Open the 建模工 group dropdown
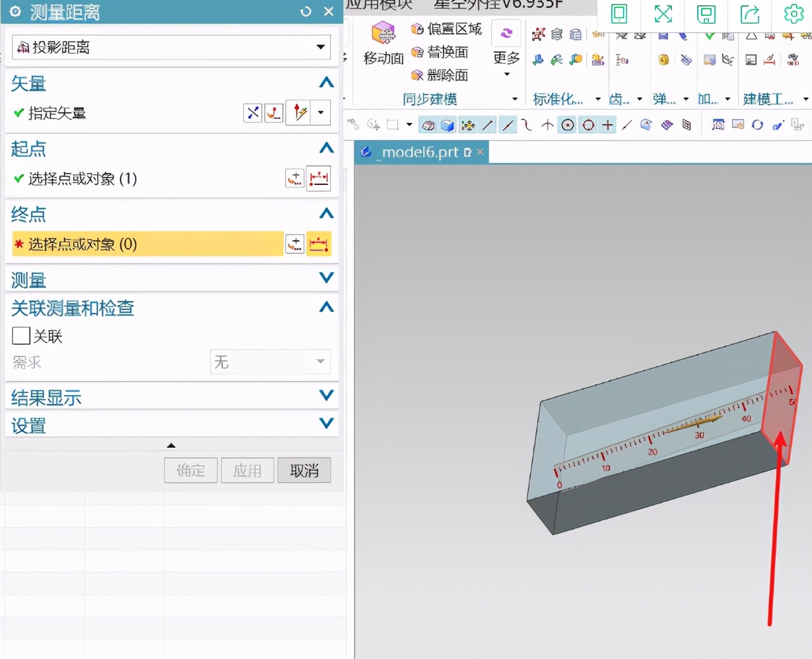Image resolution: width=812 pixels, height=659 pixels. click(806, 100)
